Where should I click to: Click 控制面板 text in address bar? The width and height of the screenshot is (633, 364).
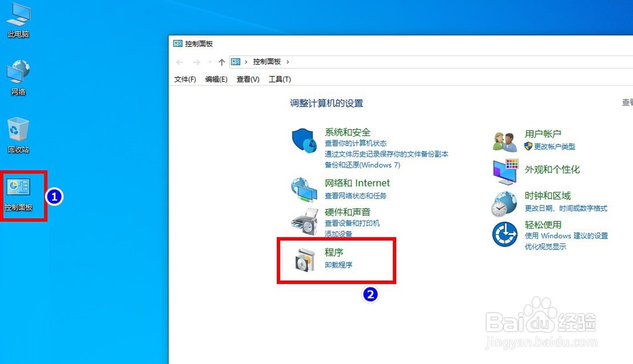[x=267, y=62]
